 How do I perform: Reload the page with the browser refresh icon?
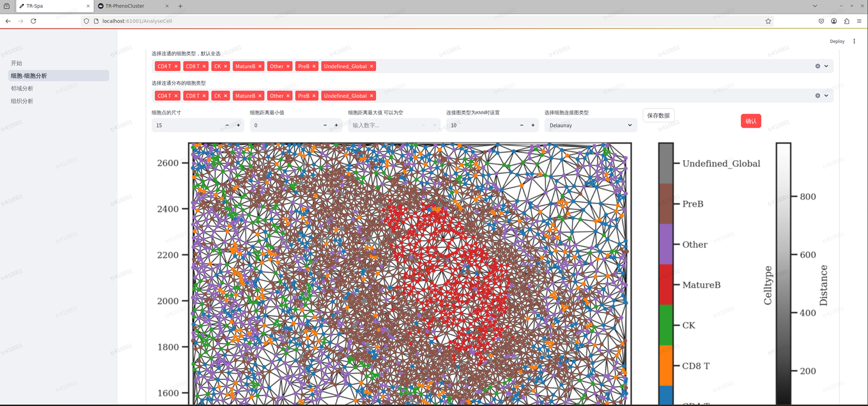click(x=33, y=21)
